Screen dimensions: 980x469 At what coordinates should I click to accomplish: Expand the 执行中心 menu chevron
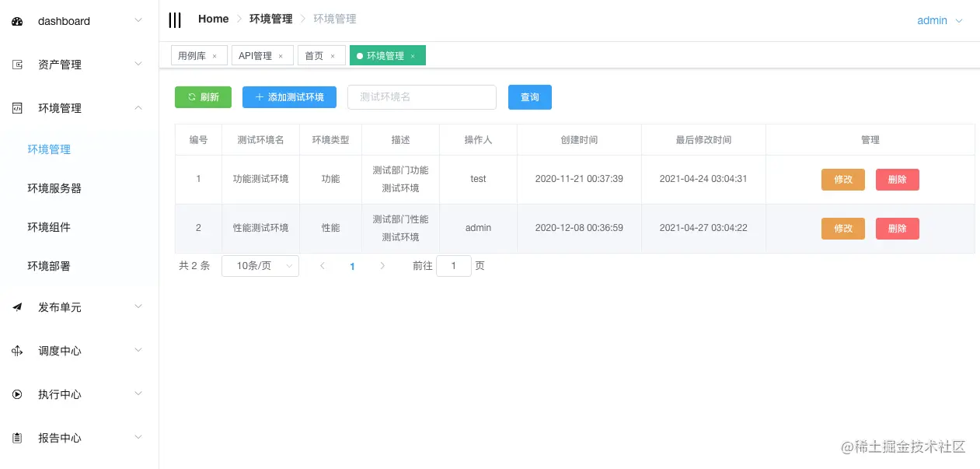click(x=138, y=394)
